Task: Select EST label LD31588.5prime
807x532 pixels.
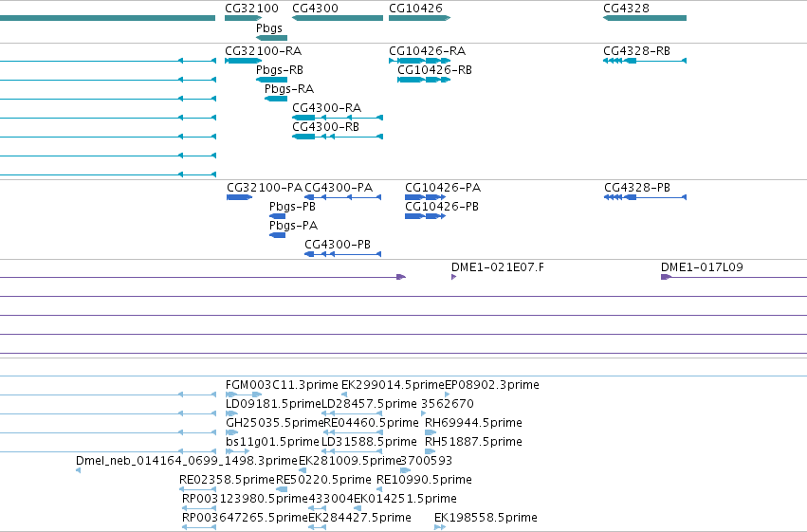Action: pyautogui.click(x=369, y=442)
